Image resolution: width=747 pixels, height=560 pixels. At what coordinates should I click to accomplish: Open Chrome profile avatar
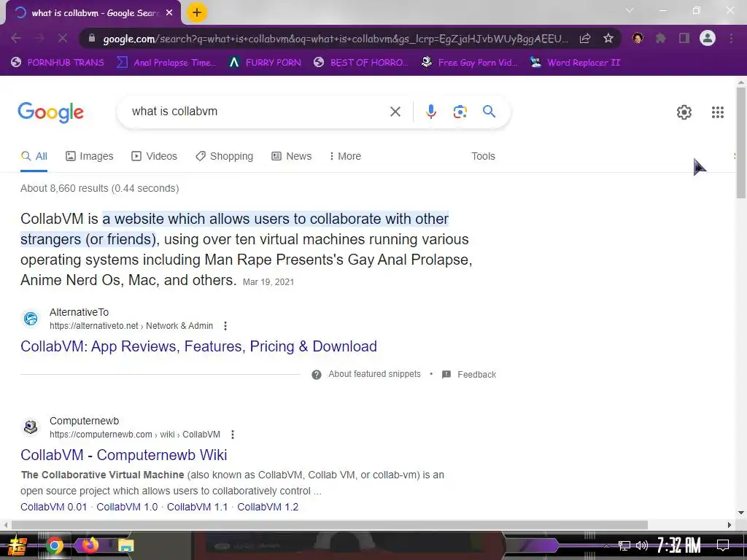708,38
